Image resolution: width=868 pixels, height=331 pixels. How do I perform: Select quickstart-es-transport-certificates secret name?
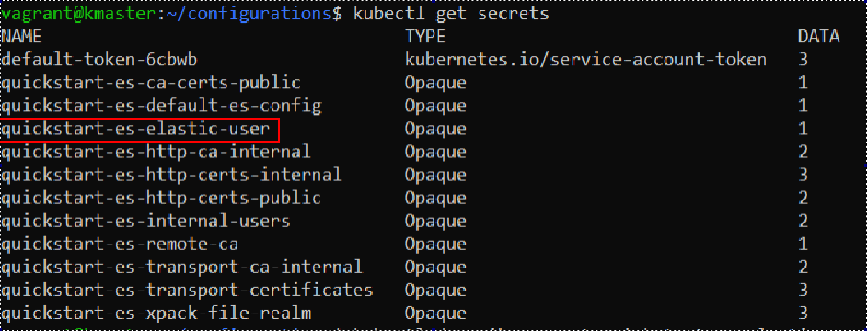[187, 291]
